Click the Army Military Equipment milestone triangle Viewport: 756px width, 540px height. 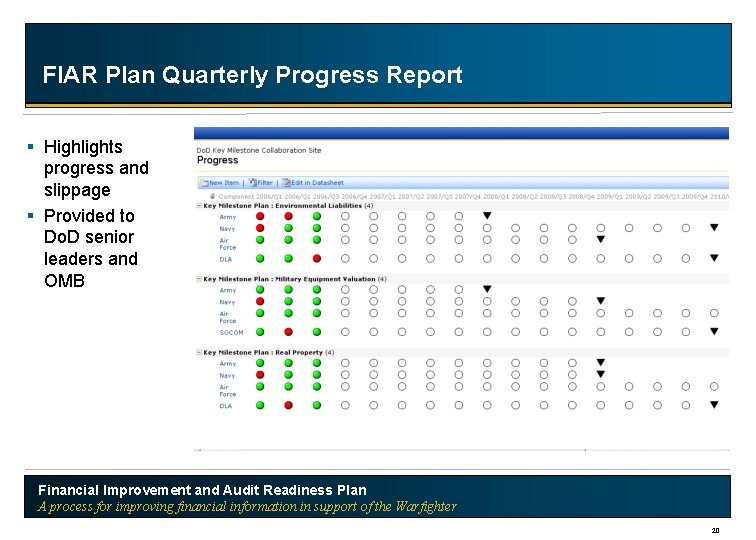pyautogui.click(x=487, y=289)
